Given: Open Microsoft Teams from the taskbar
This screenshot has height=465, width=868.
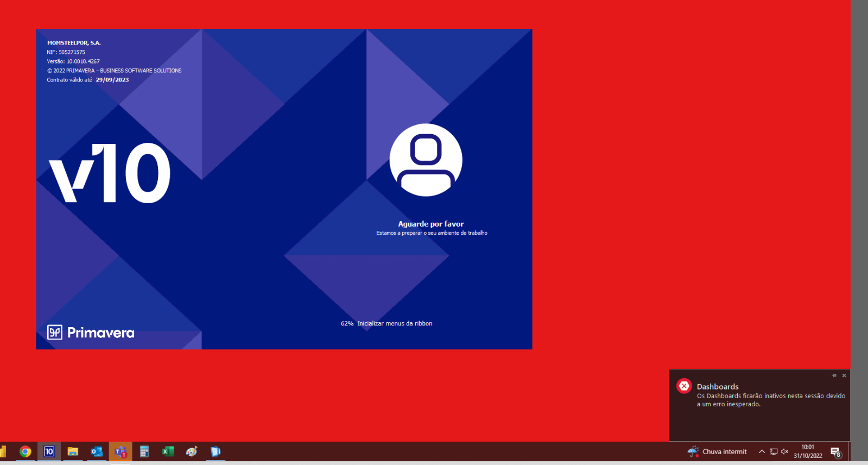Looking at the screenshot, I should click(x=121, y=451).
